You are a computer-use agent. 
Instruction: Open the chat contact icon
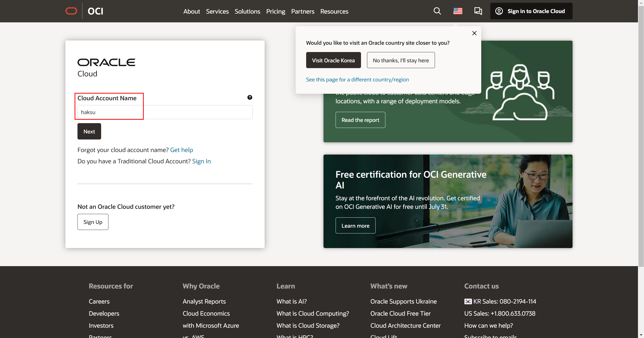pyautogui.click(x=478, y=11)
